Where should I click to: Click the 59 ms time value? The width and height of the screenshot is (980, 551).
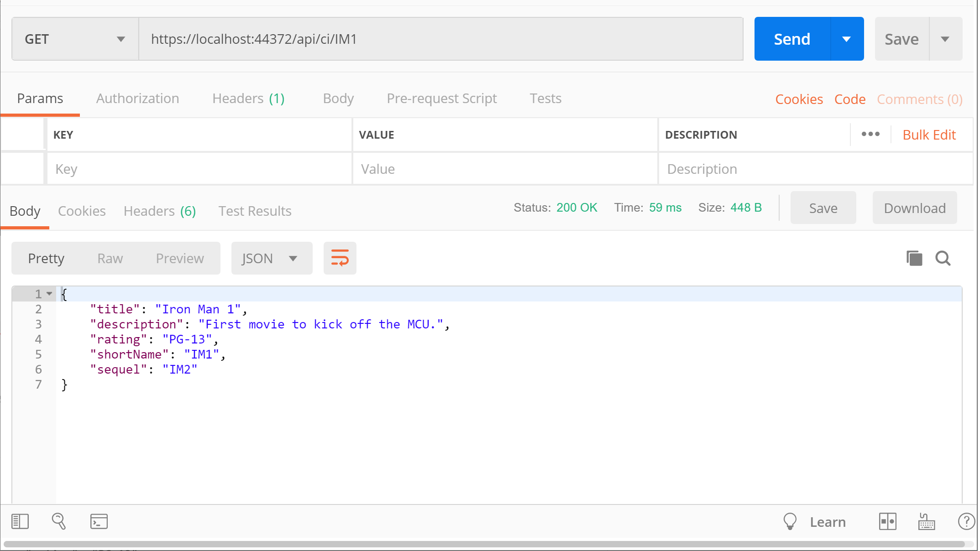(x=665, y=208)
